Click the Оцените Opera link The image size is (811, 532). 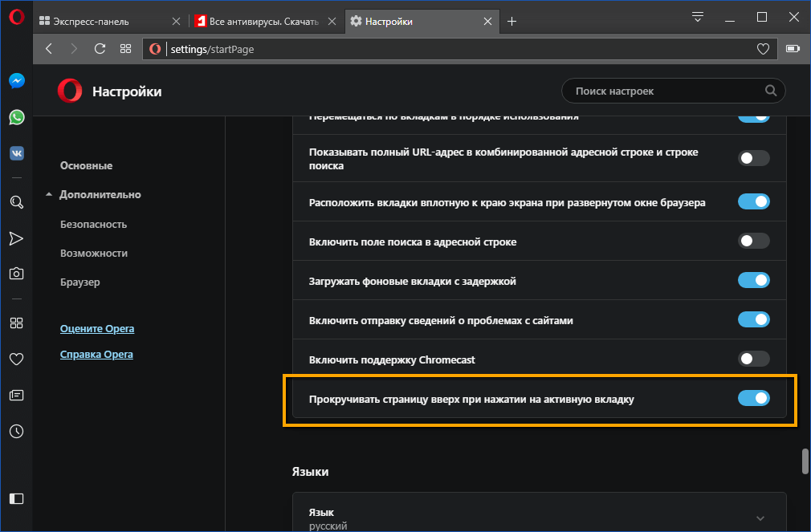coord(97,328)
